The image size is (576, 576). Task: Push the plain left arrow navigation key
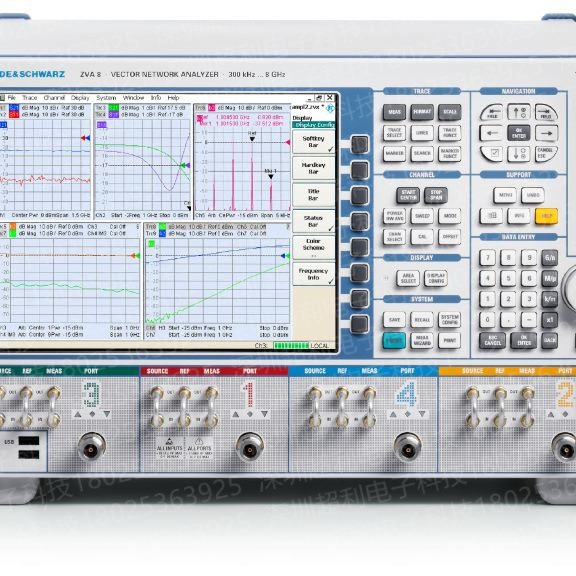[491, 133]
